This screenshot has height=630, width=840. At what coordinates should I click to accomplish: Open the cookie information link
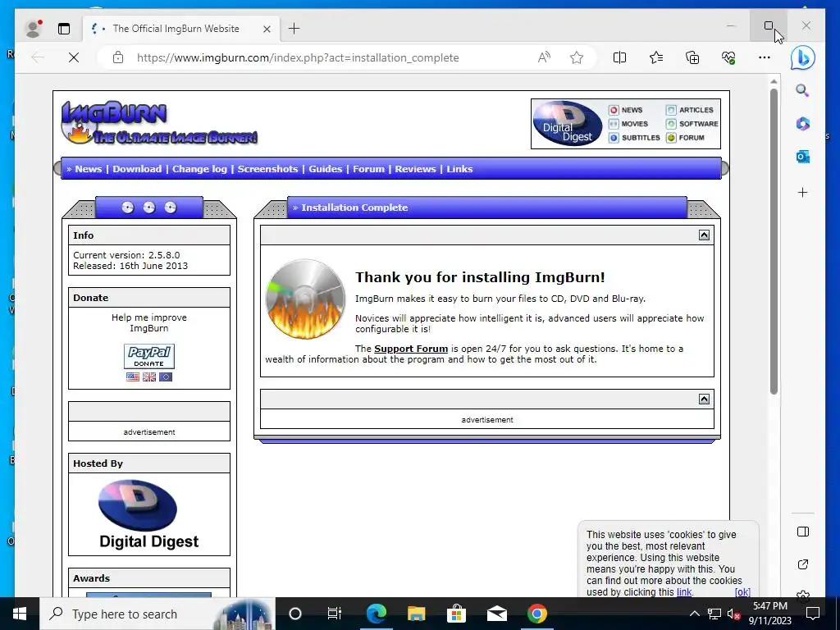684,592
